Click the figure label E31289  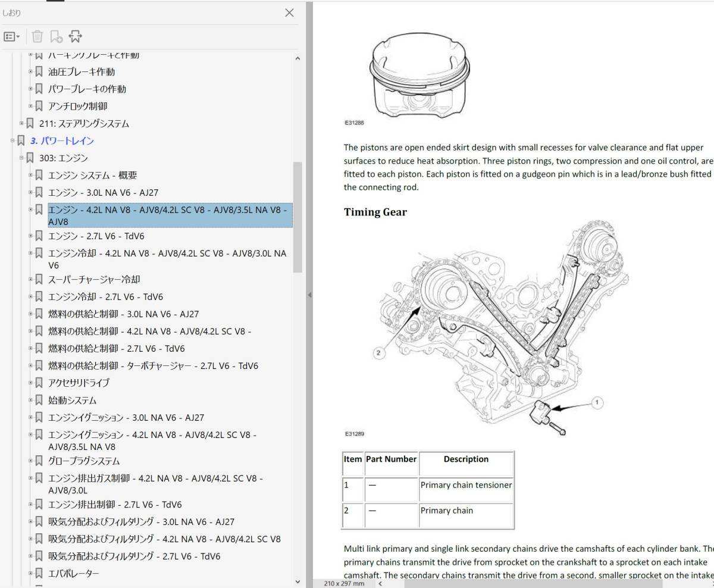pos(355,434)
